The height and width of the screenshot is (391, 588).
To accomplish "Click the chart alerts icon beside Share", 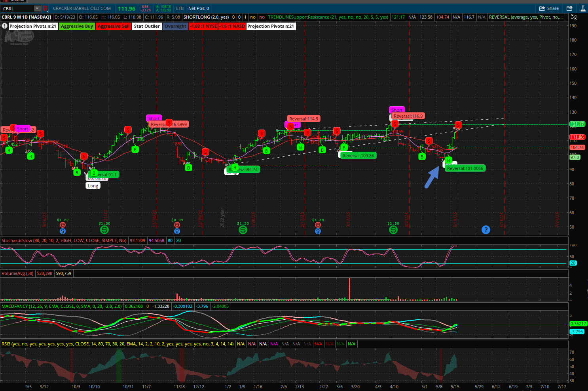I will (x=569, y=8).
